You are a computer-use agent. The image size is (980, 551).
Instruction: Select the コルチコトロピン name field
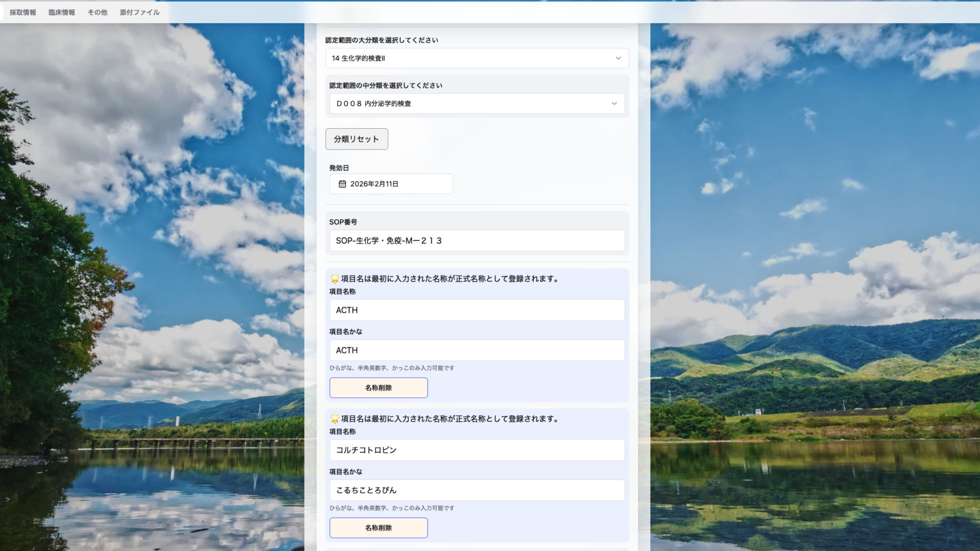tap(477, 450)
